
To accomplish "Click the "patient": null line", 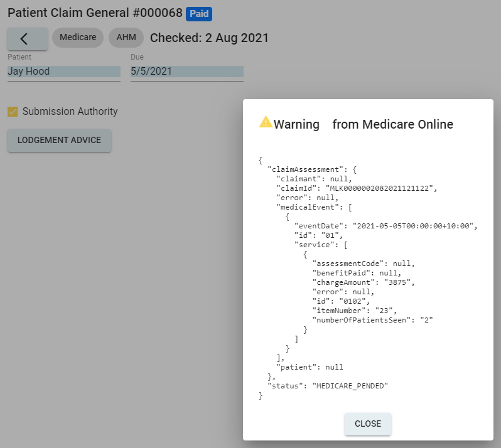I will (310, 367).
